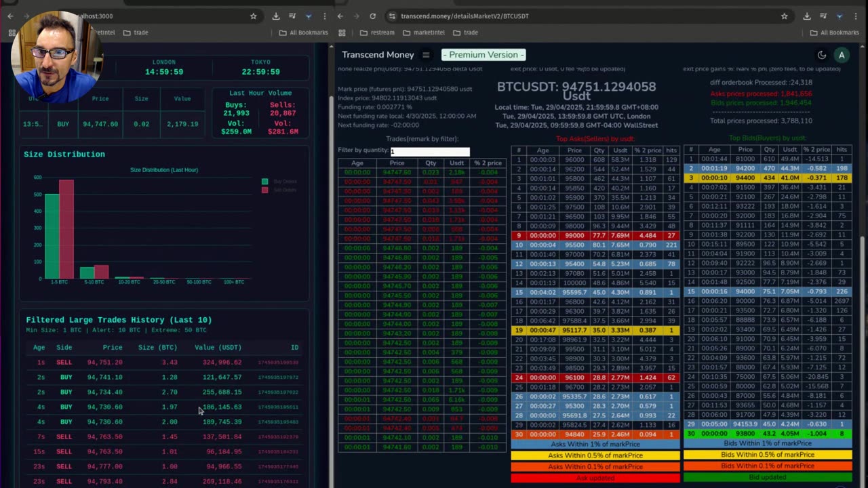Open Chrome menu in the localhost:3000 window
This screenshot has width=868, height=488.
tap(325, 16)
